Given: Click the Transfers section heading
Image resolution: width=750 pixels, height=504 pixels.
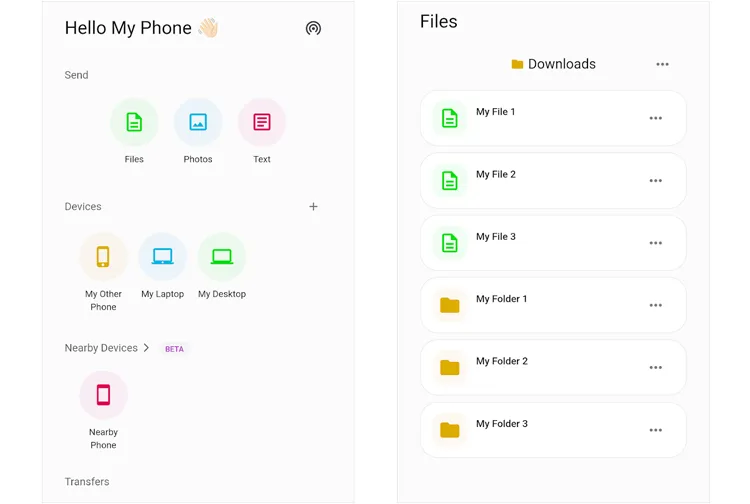Looking at the screenshot, I should pos(87,482).
